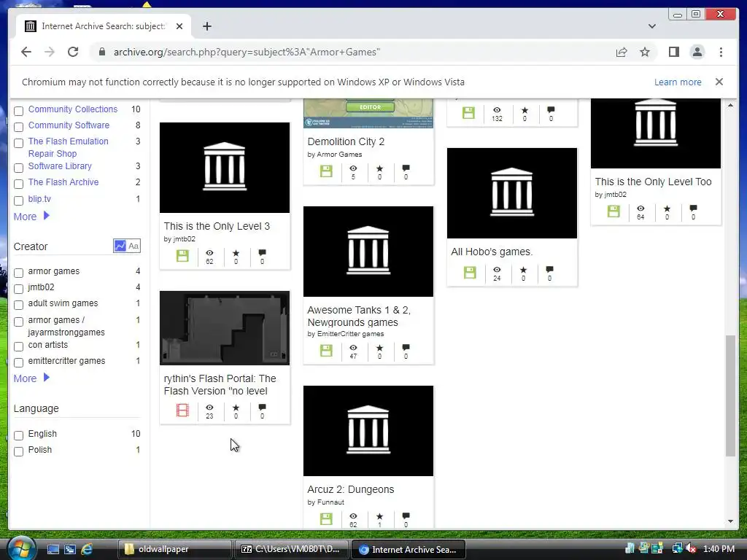This screenshot has width=747, height=560.
Task: Click the scrollbar up arrow
Action: [730, 105]
